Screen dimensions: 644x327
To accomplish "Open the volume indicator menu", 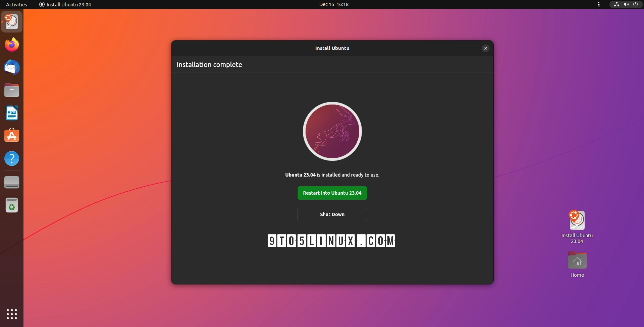I will [626, 4].
